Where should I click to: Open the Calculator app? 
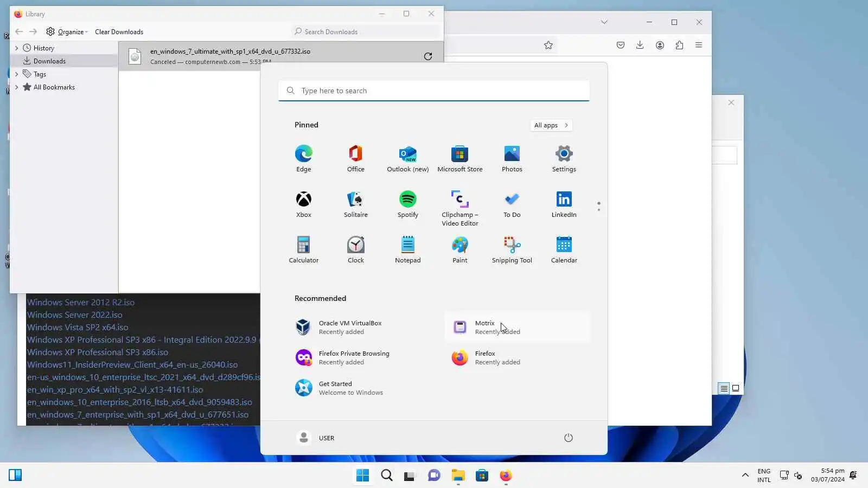[304, 249]
